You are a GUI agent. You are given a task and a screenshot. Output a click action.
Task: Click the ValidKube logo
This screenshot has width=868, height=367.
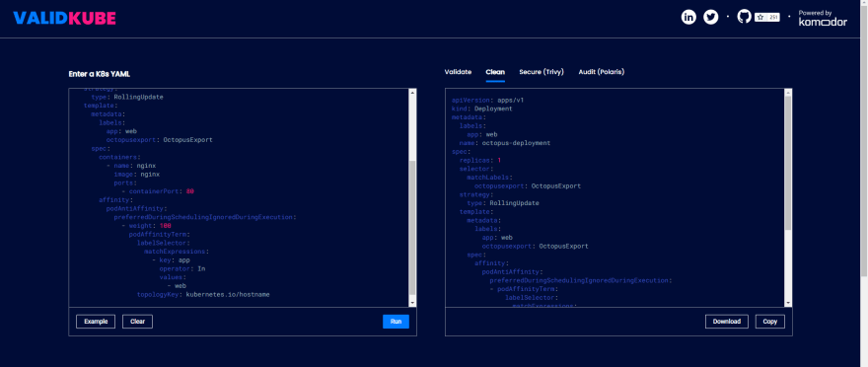pyautogui.click(x=64, y=19)
